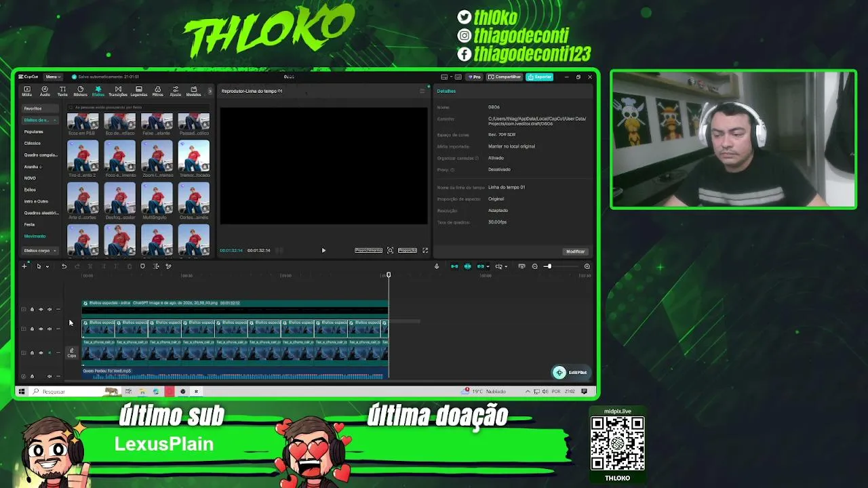Select the Movimento effects category
The width and height of the screenshot is (868, 488).
[35, 236]
